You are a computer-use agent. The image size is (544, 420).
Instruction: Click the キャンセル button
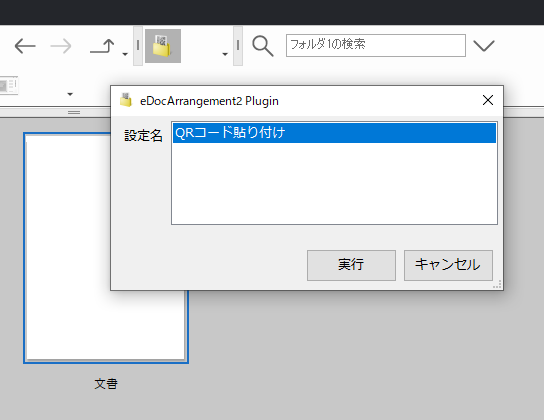click(448, 265)
